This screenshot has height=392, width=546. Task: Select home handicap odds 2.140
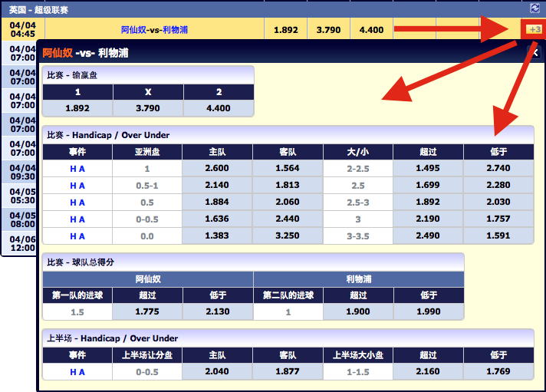tap(217, 185)
